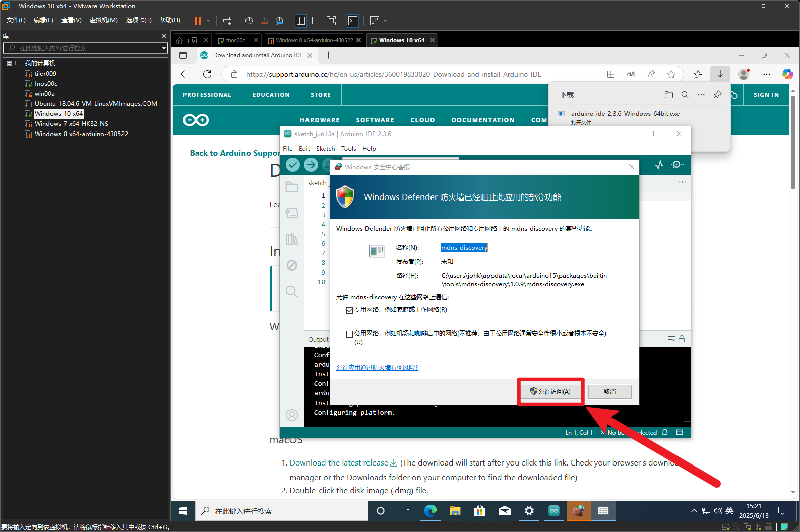Click the Verify checkmark button in Arduino IDE
The height and width of the screenshot is (532, 800).
(293, 165)
